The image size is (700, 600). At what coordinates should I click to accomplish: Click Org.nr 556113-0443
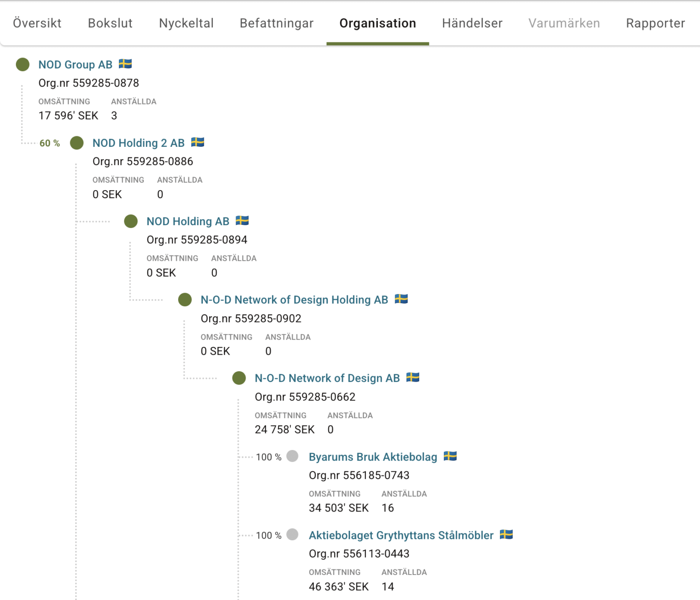point(359,553)
